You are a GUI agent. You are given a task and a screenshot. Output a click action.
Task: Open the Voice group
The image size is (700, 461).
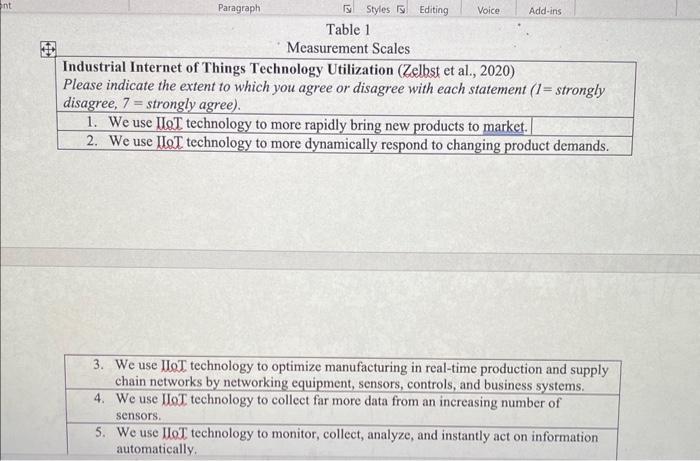click(x=488, y=10)
